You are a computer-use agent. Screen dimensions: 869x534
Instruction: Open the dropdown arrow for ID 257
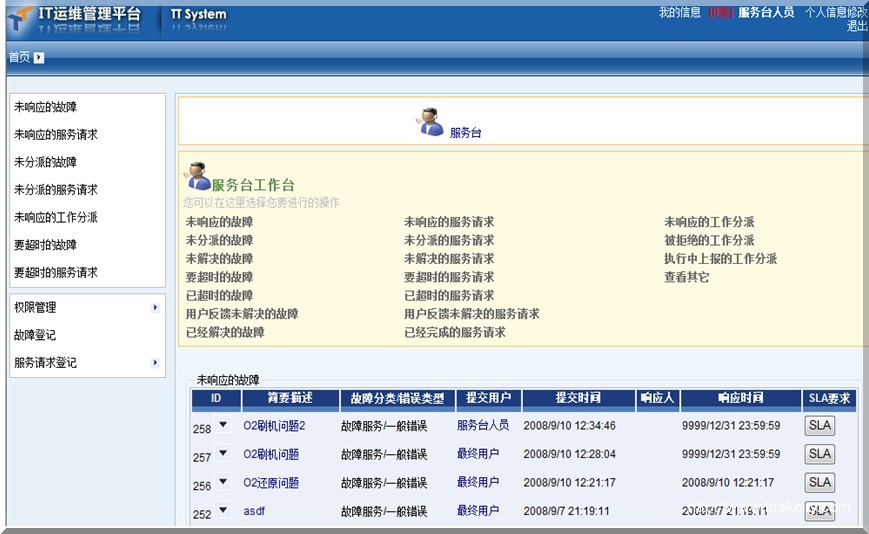(222, 454)
